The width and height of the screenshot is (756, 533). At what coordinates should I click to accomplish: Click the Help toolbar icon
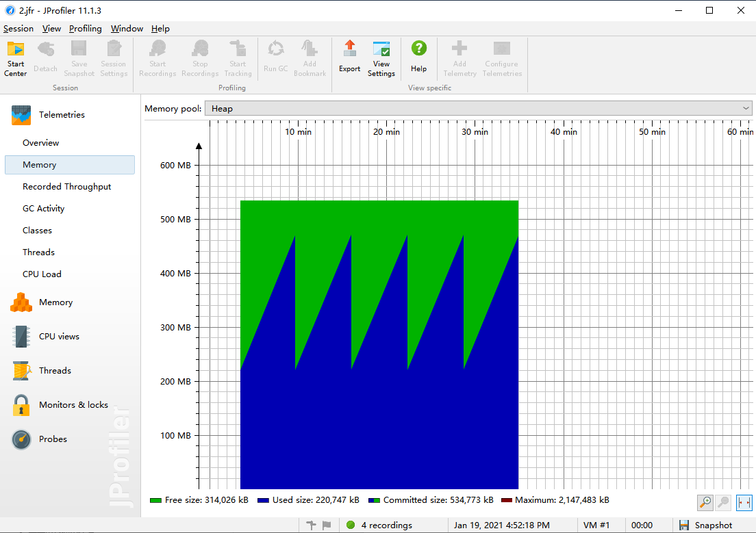[418, 57]
